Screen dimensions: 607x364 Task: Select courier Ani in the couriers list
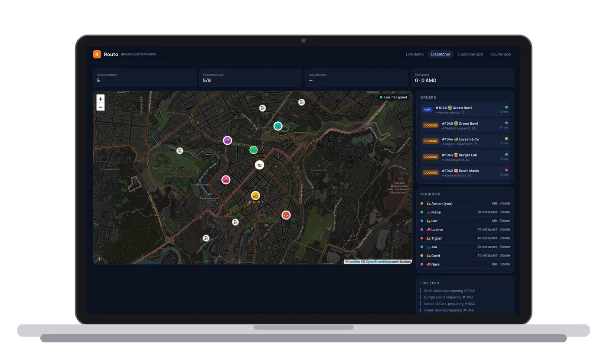coord(465,247)
